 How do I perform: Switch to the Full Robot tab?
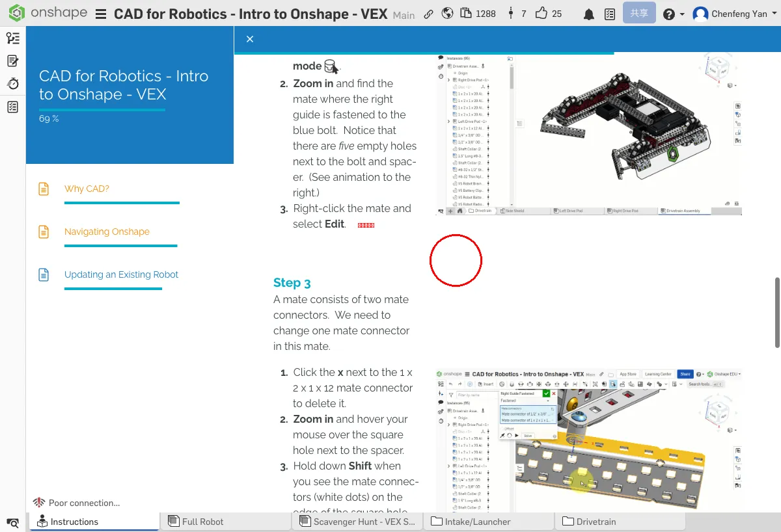202,522
